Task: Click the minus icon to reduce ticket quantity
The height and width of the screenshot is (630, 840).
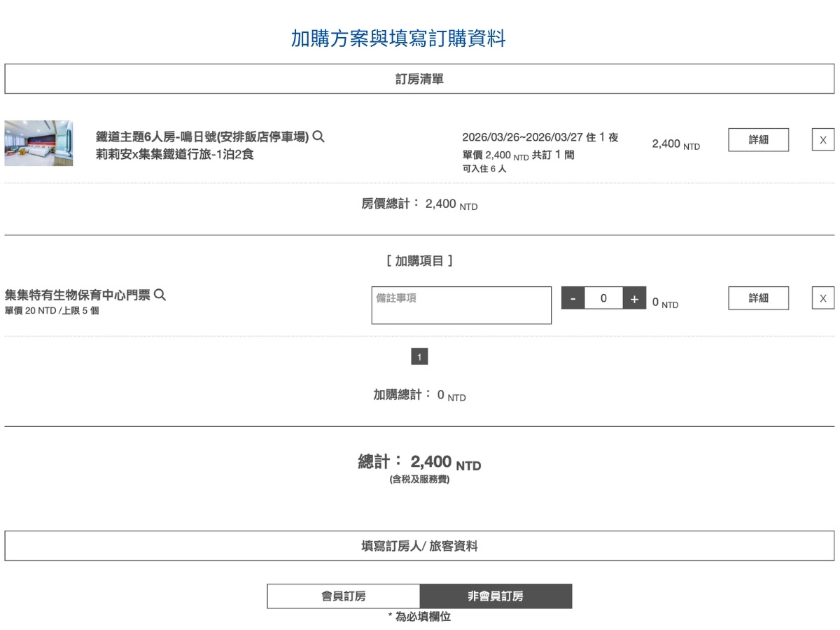Action: click(573, 298)
